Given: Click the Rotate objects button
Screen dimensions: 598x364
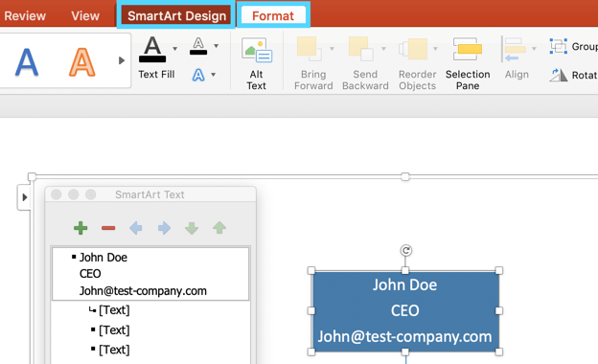Looking at the screenshot, I should [573, 75].
